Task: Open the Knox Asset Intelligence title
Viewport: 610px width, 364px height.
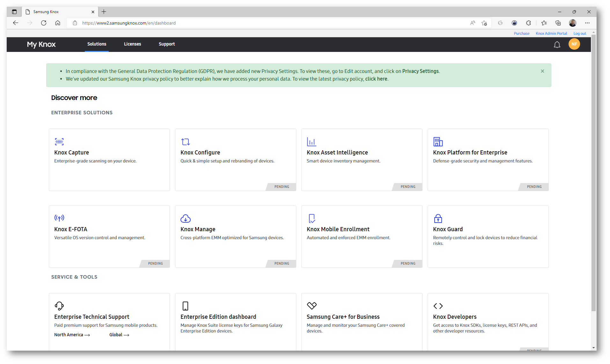Action: 337,153
